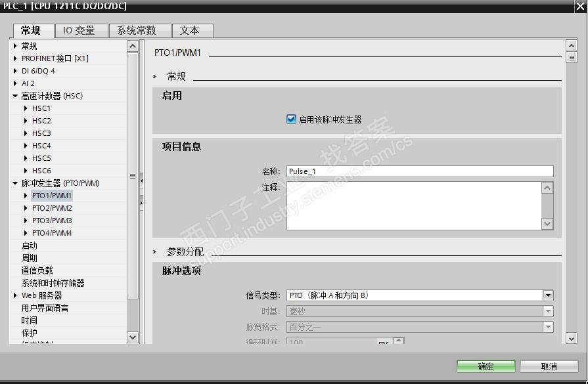
Task: Click the tree panel scroll-down arrow
Action: click(x=132, y=337)
